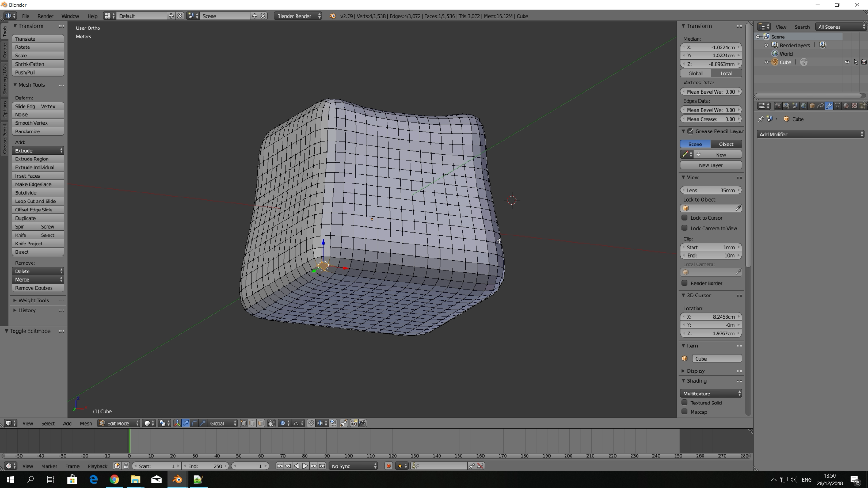The image size is (868, 488).
Task: Click the Mean Crease value slider
Action: pos(711,119)
